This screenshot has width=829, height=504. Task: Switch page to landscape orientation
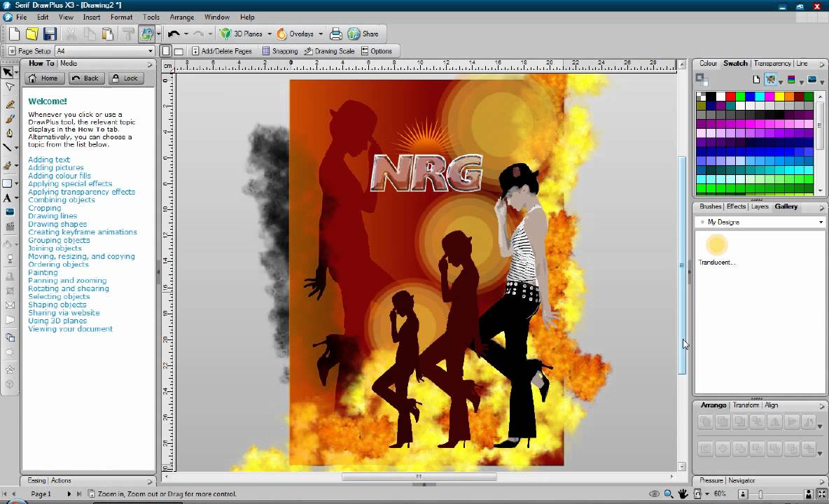[x=179, y=51]
